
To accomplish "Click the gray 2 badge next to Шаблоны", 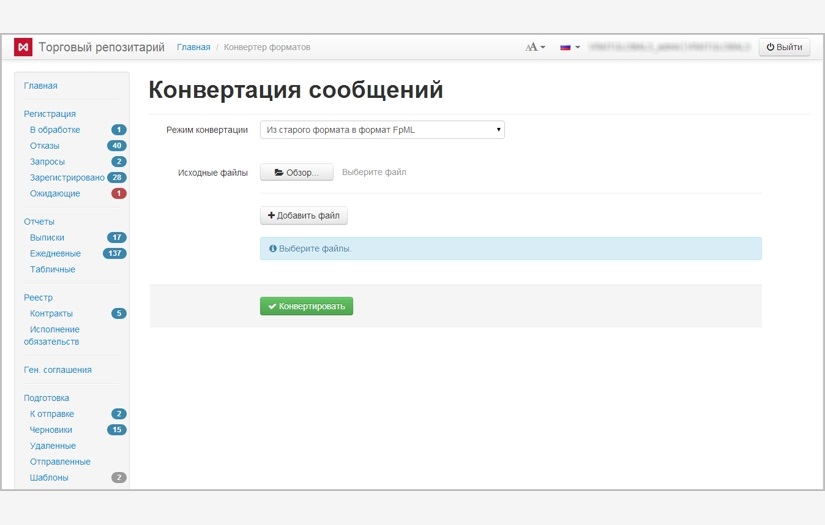I will tap(119, 477).
